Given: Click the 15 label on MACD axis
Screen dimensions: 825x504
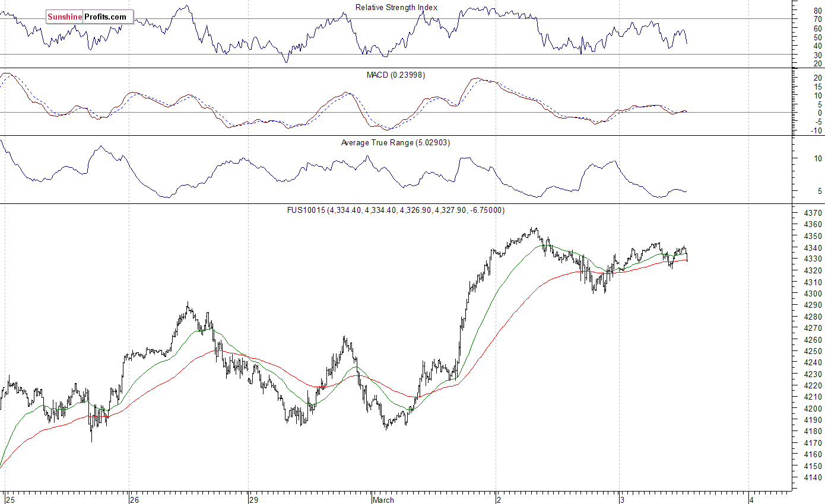Looking at the screenshot, I should pyautogui.click(x=818, y=87).
